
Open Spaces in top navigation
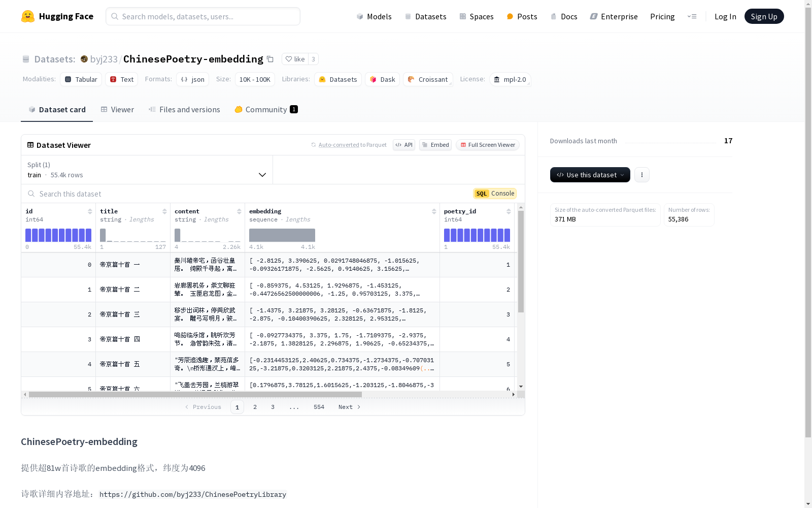pos(476,16)
